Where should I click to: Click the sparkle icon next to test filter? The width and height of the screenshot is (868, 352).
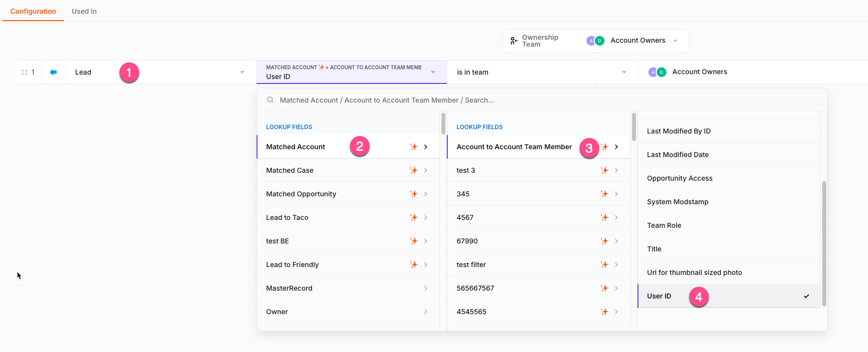(x=604, y=265)
